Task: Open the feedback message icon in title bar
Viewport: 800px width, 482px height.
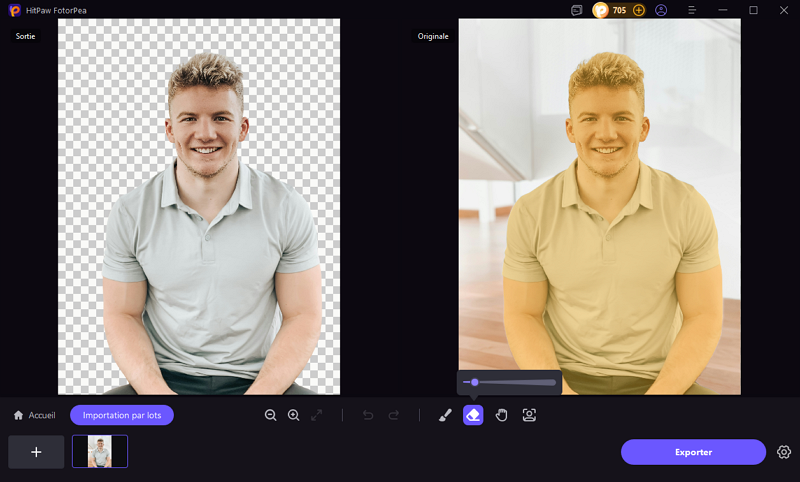Action: point(577,10)
